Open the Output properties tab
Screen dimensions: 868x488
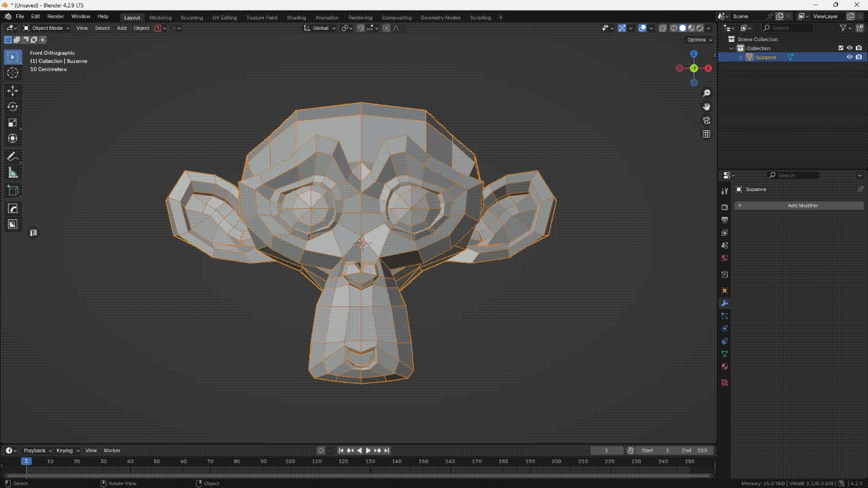click(724, 220)
